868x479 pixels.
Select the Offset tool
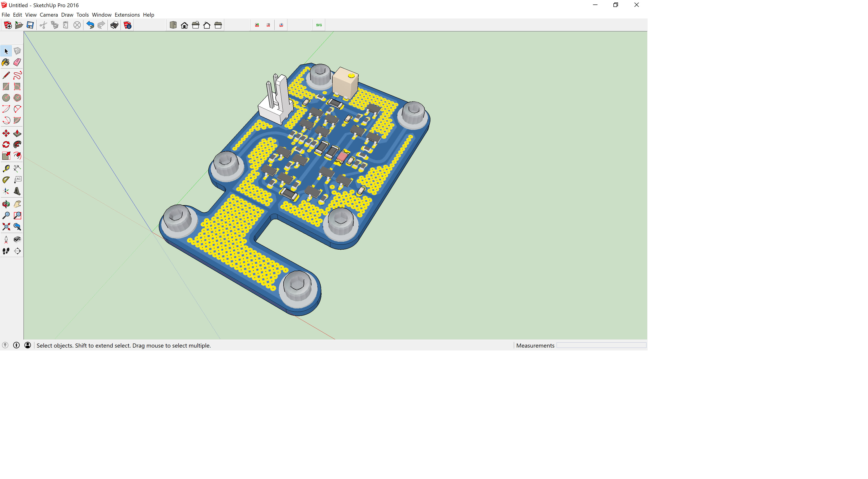pyautogui.click(x=18, y=155)
